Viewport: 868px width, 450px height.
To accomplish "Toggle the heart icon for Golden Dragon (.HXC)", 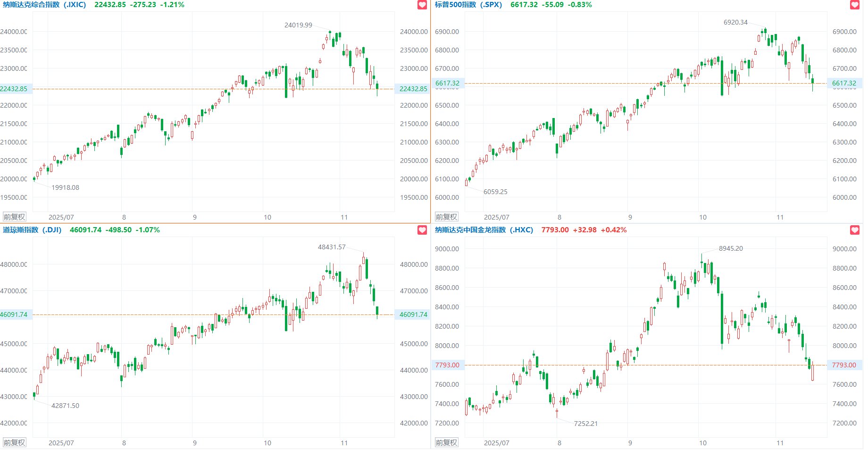I will tap(855, 230).
